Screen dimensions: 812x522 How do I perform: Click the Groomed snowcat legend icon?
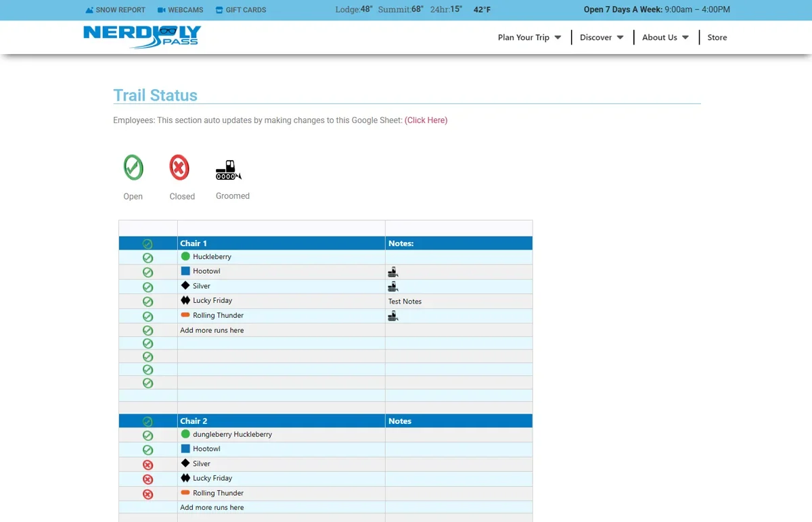coord(228,170)
